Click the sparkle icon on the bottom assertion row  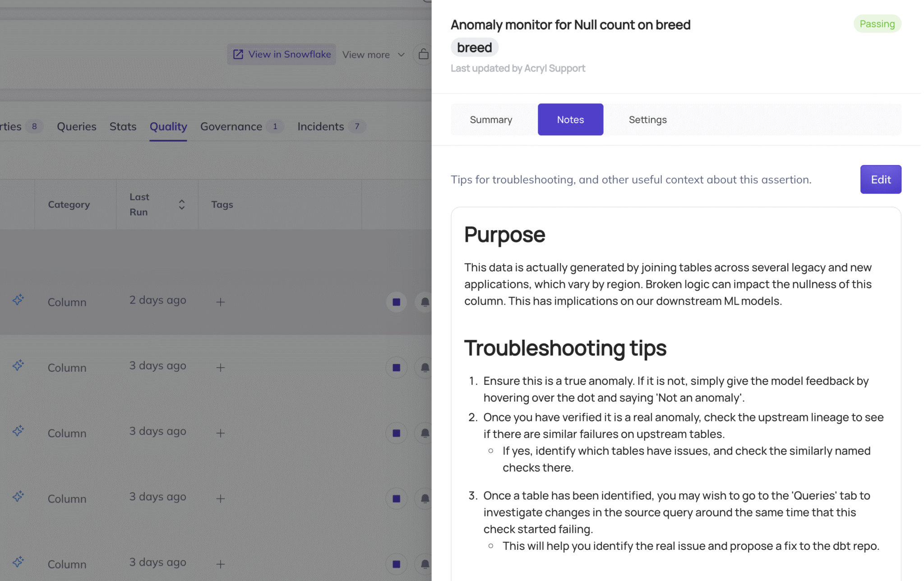[18, 562]
